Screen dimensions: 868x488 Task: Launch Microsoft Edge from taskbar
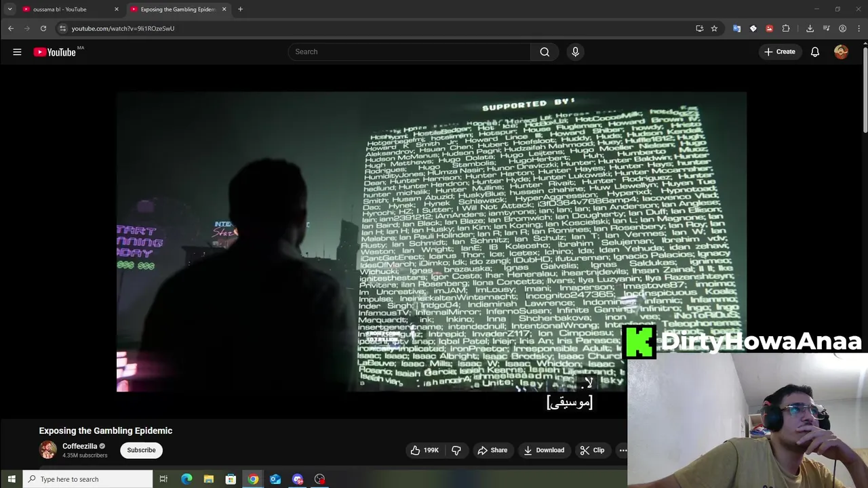pos(186,479)
